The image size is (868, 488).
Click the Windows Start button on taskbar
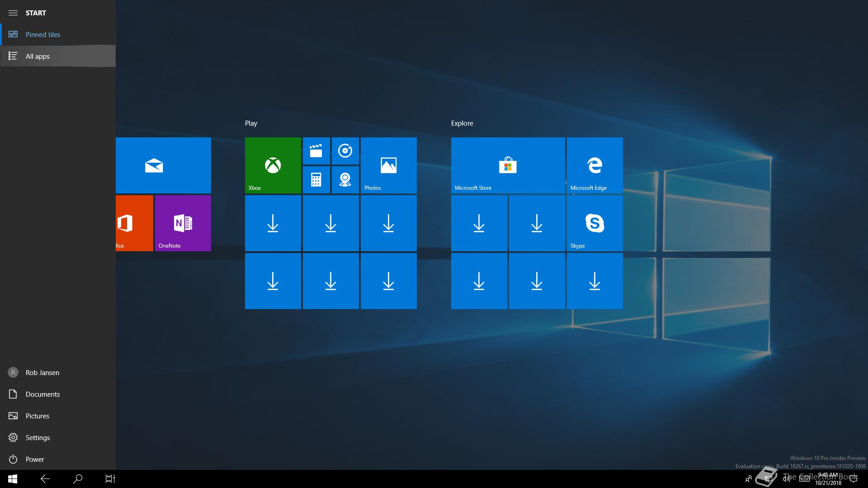pos(13,479)
